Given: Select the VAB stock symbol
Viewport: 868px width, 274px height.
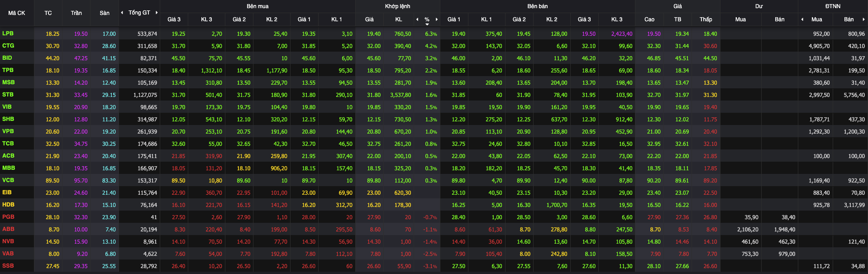Looking at the screenshot, I should click(x=8, y=254).
